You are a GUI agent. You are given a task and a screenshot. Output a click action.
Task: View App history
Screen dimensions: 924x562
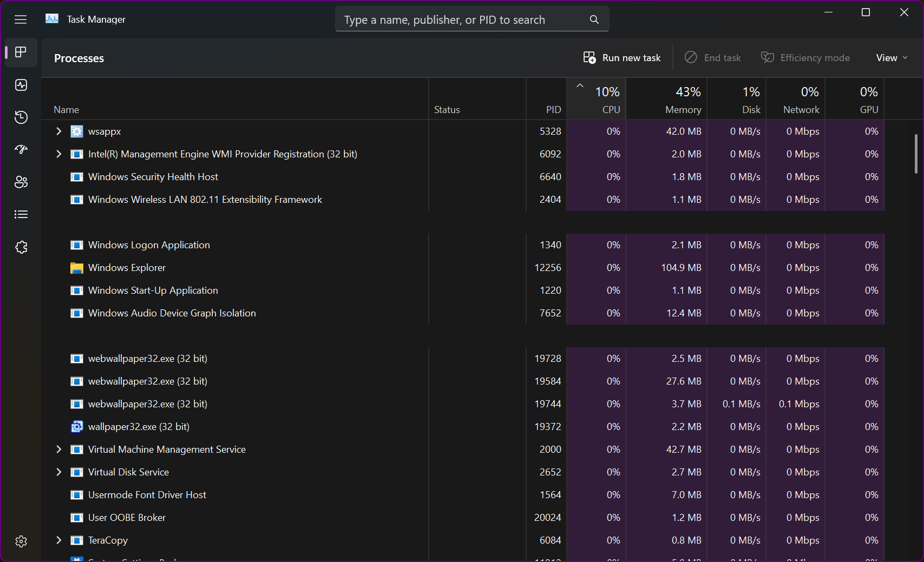coord(21,117)
